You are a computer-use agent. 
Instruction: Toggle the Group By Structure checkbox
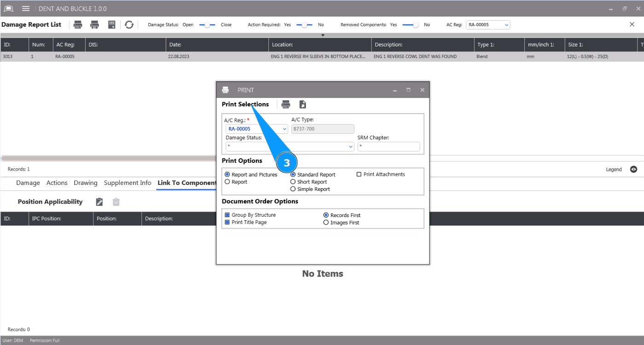tap(250, 215)
